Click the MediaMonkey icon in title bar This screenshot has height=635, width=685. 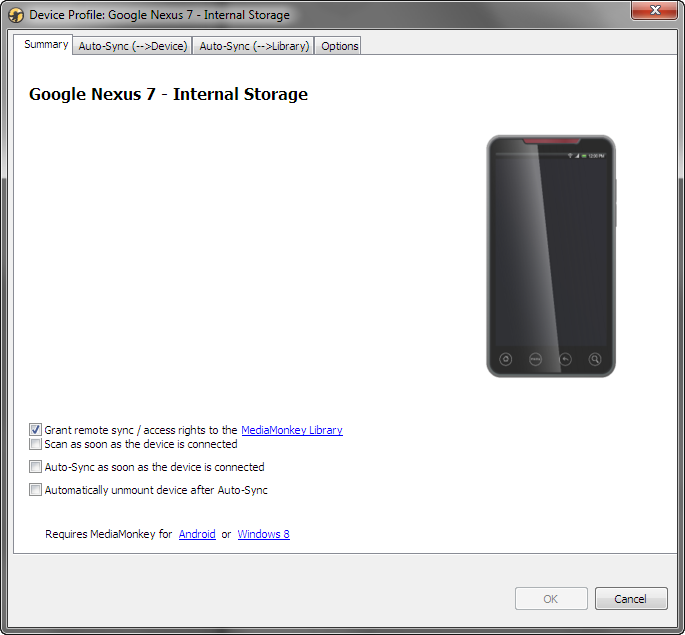(16, 15)
